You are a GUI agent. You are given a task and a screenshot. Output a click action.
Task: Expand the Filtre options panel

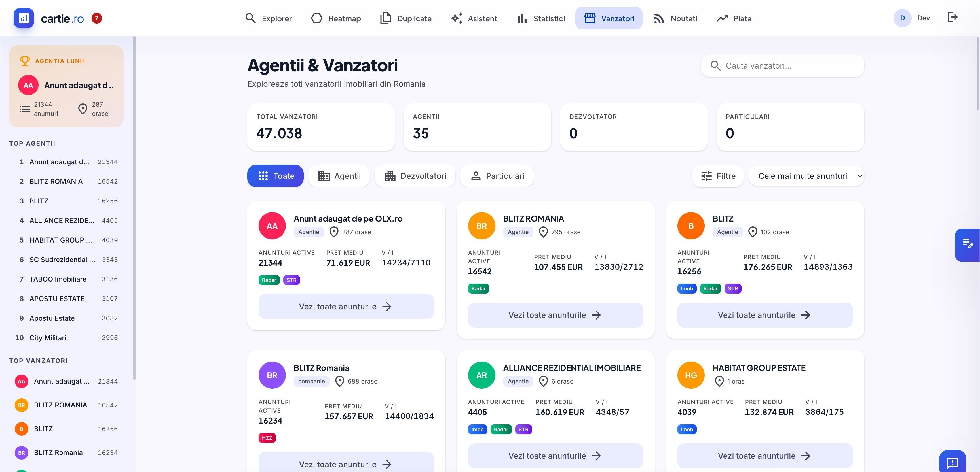[x=717, y=176]
